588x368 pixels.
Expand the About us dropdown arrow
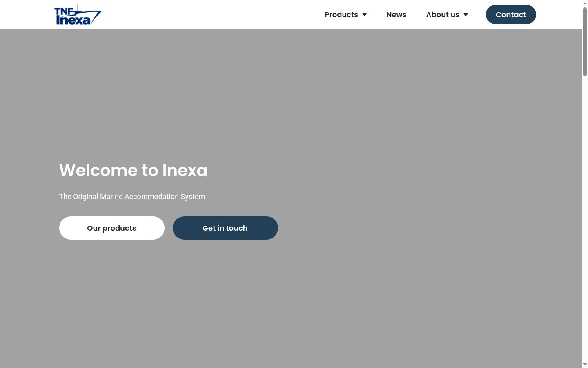[x=466, y=15]
